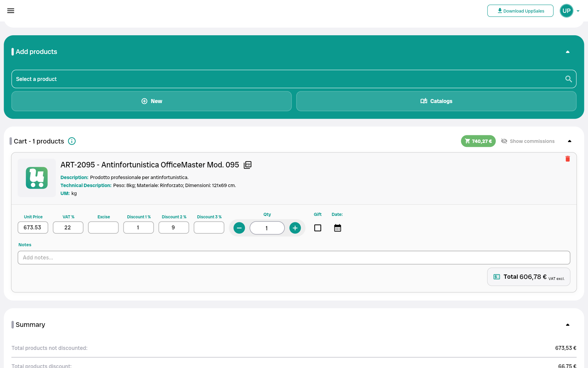The width and height of the screenshot is (588, 368).
Task: Collapse the Add products section
Action: coord(567,52)
